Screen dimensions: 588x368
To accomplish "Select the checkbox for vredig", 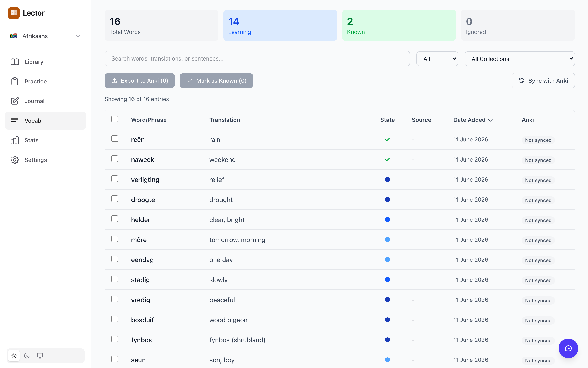I will click(115, 299).
